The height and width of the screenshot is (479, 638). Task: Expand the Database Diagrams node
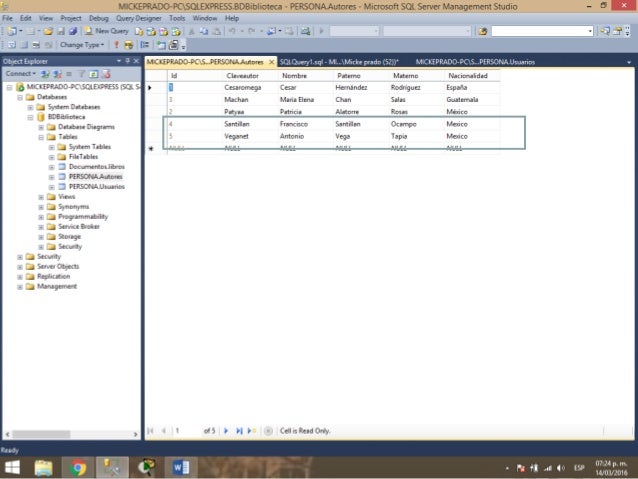pyautogui.click(x=41, y=127)
